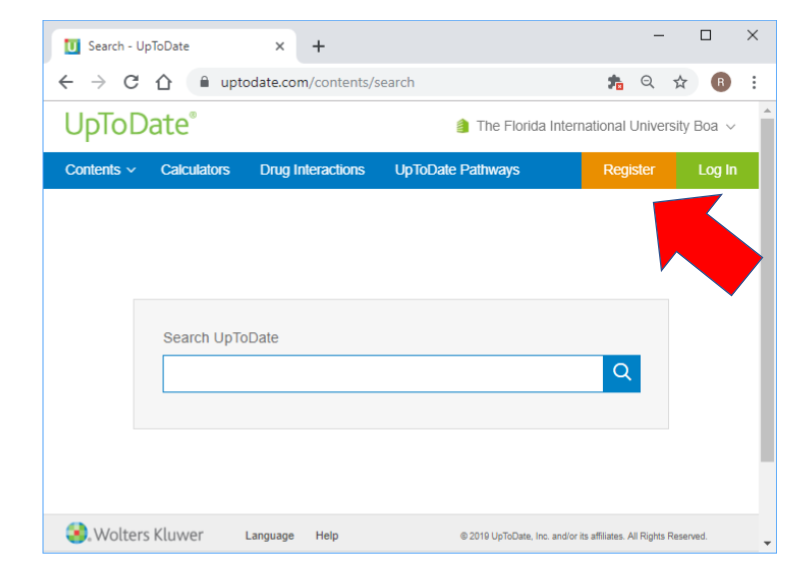Go back using the browser back arrow
The height and width of the screenshot is (563, 799).
click(66, 82)
